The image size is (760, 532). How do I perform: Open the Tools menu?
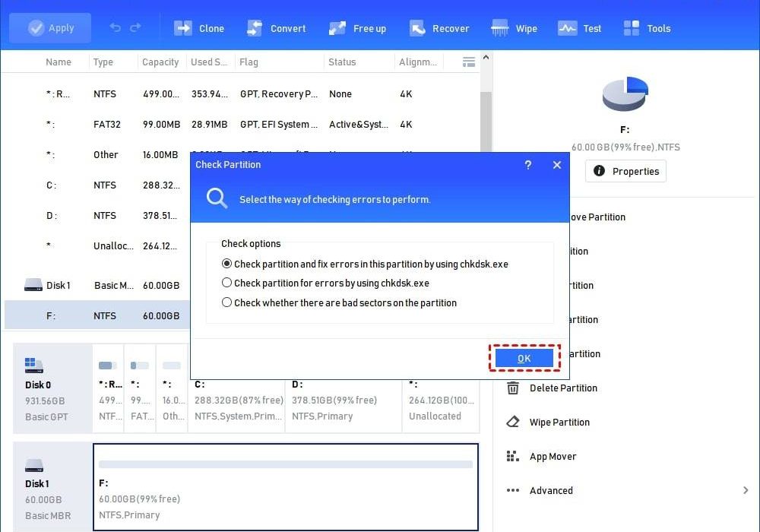[647, 29]
